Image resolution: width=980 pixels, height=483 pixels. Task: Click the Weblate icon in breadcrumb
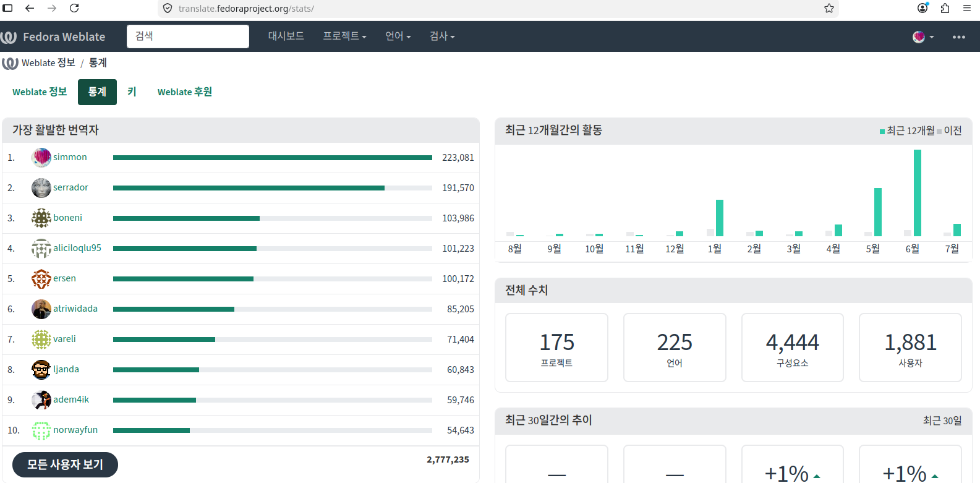10,63
